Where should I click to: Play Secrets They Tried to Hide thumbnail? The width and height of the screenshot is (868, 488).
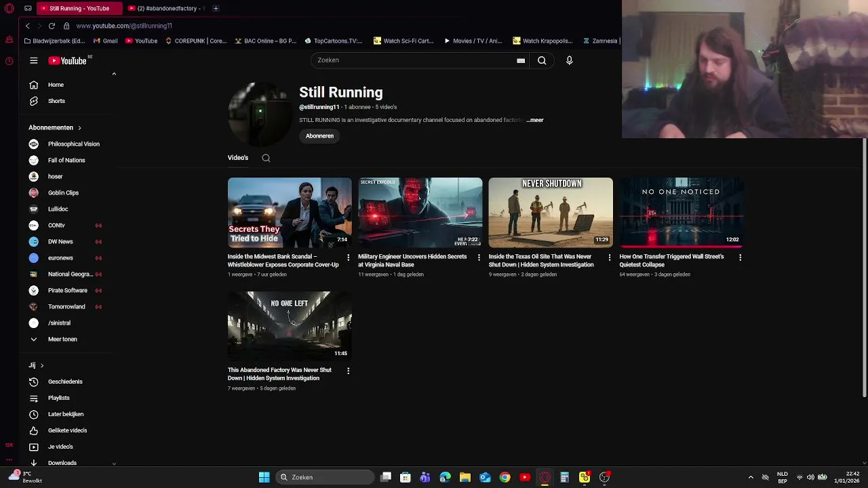point(290,212)
